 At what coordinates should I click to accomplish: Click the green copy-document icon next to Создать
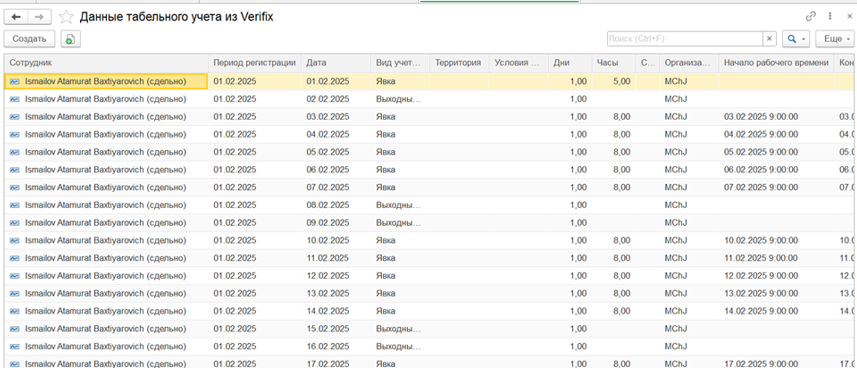pyautogui.click(x=71, y=39)
